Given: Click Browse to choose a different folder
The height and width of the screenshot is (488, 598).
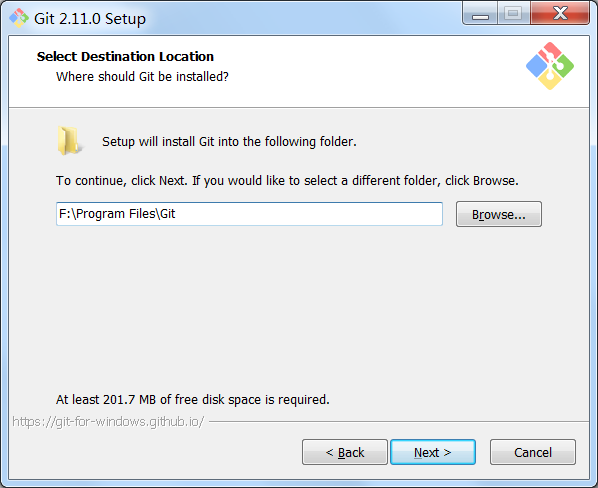Looking at the screenshot, I should point(498,214).
